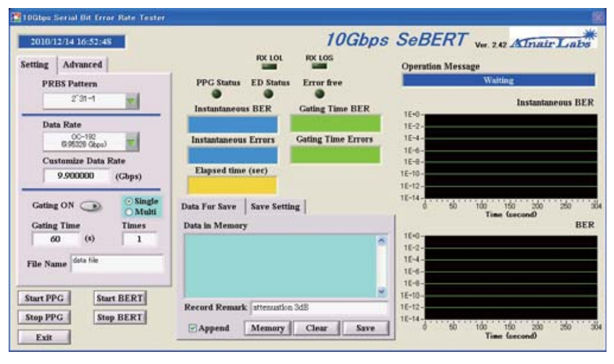Image resolution: width=614 pixels, height=364 pixels.
Task: Click the File Name text field
Action: click(116, 263)
